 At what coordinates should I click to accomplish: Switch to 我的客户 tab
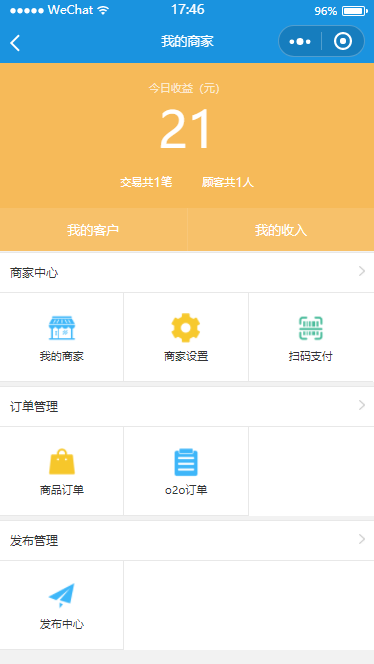click(93, 230)
